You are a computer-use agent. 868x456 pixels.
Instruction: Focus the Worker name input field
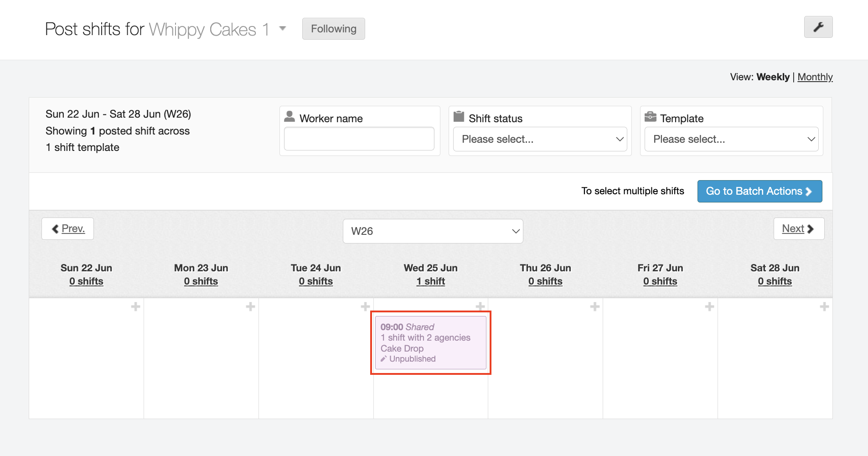[359, 139]
